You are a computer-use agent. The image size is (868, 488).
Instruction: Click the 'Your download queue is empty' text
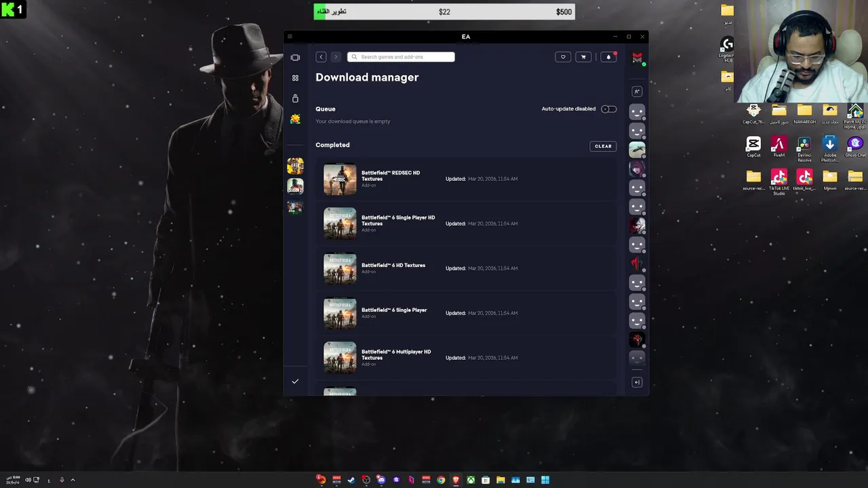tap(353, 121)
